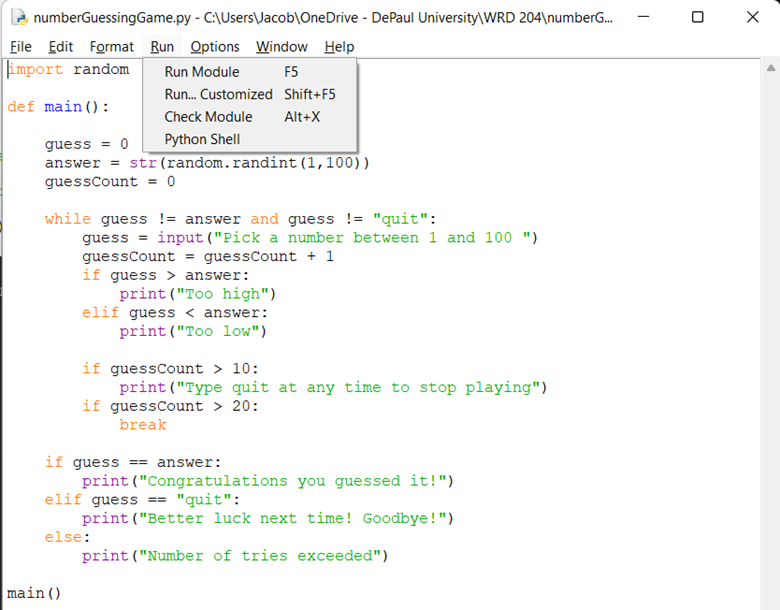Click the 'Congratulations you guessed it!' print line
The width and height of the screenshot is (780, 610).
268,481
